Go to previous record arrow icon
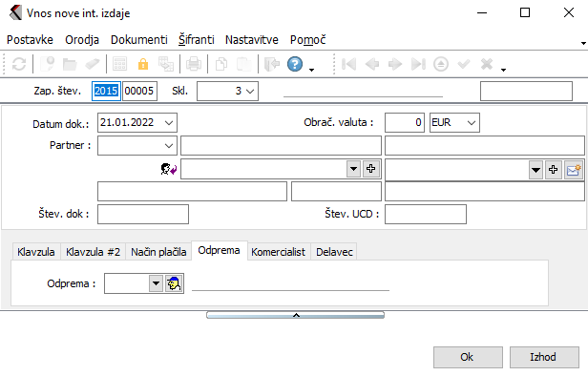 [x=372, y=64]
